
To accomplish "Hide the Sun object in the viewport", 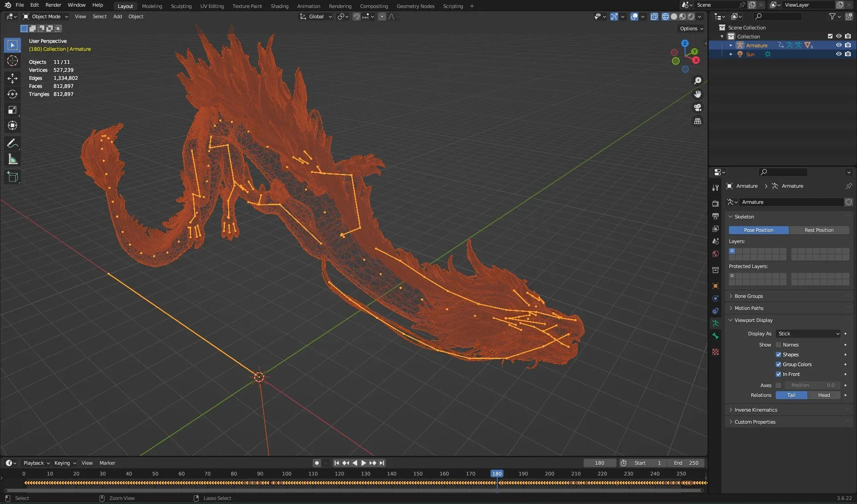I will pyautogui.click(x=839, y=54).
